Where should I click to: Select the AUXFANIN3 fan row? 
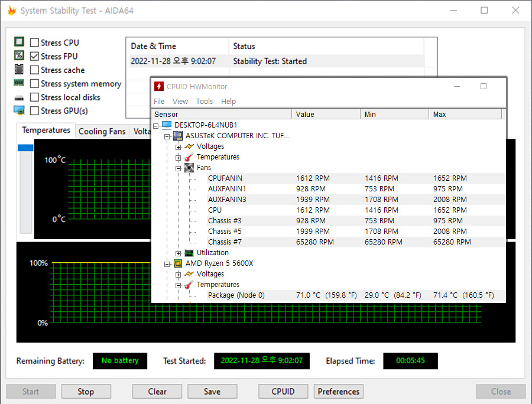tap(356, 200)
